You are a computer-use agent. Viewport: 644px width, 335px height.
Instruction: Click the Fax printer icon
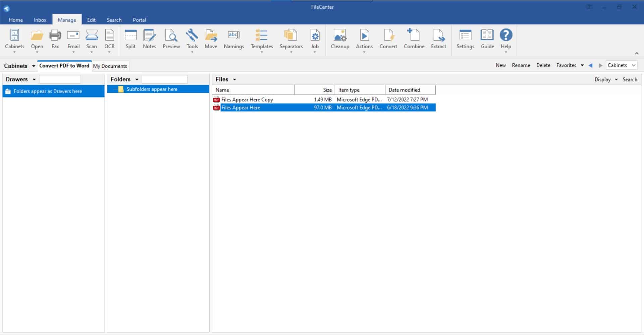[55, 35]
